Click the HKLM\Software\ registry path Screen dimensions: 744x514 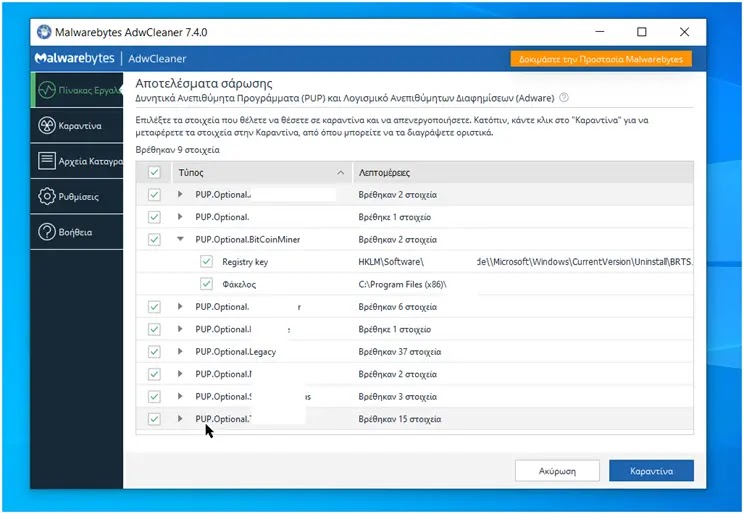click(x=391, y=262)
